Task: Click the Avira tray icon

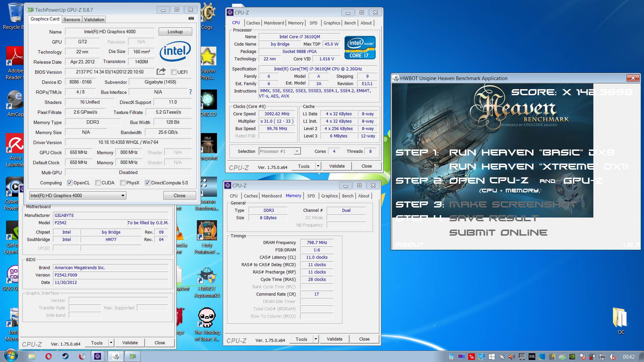Action: 472,357
